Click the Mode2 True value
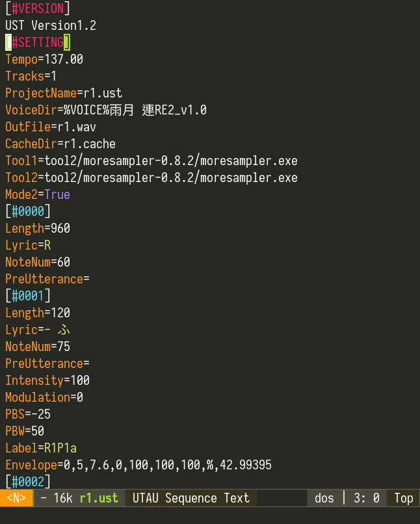420x524 pixels. coord(57,194)
